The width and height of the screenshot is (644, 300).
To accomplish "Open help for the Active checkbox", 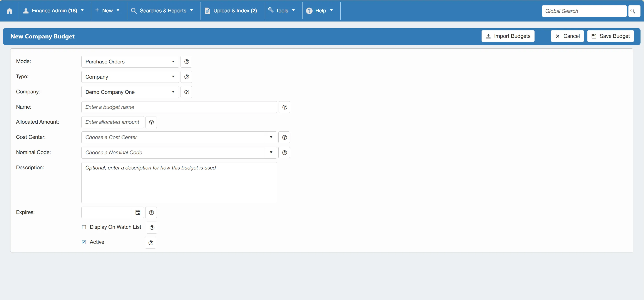I will coord(151,243).
